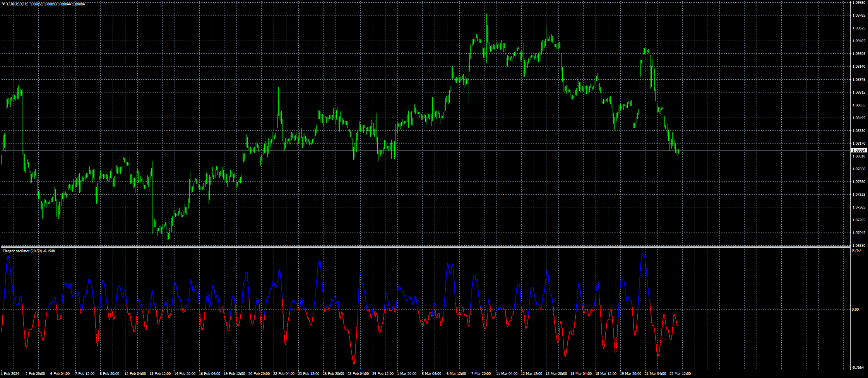
Task: Click the 29 Feb 12:00 time label
Action: tap(383, 374)
